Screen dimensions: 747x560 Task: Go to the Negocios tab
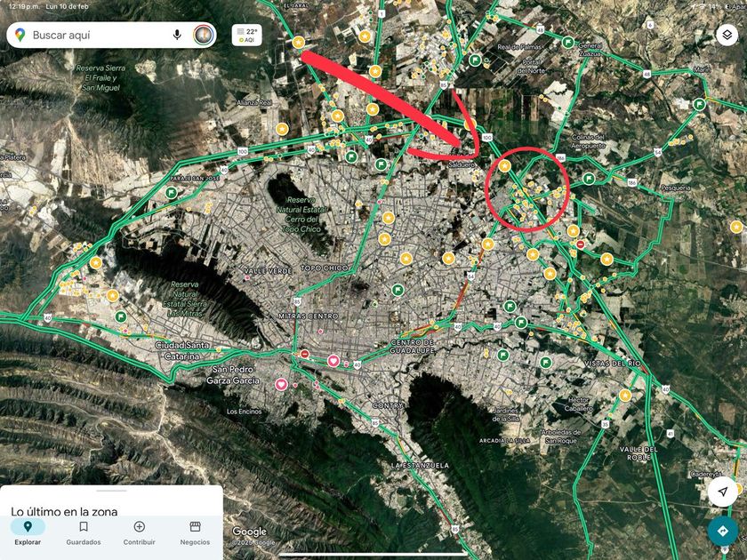click(195, 532)
